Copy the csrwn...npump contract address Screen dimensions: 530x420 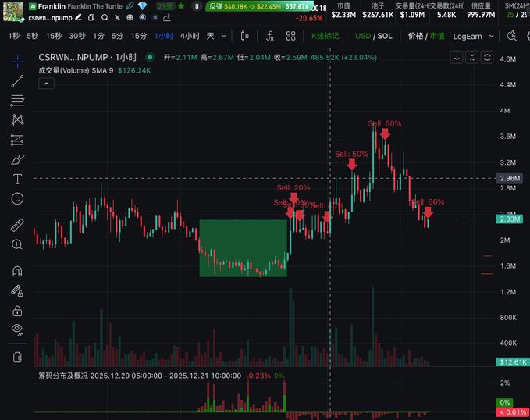[91, 18]
